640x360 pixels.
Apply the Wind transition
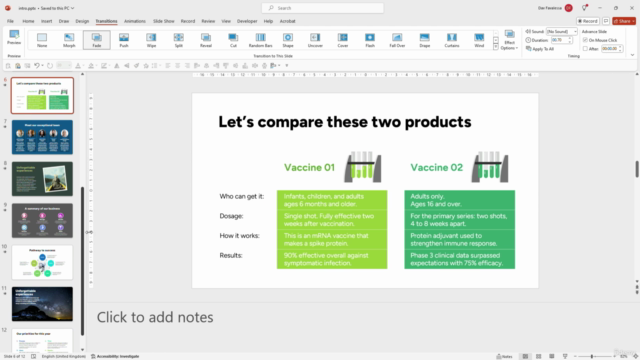pyautogui.click(x=479, y=40)
